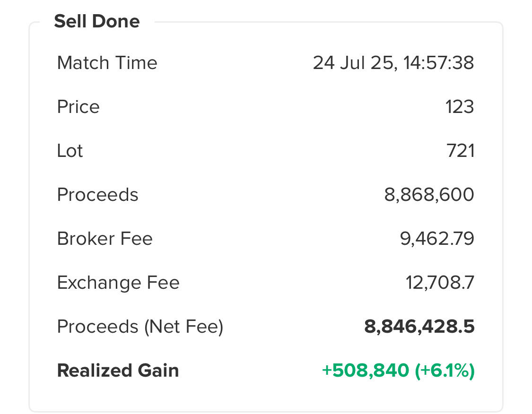
Task: Click the Broker Fee row
Action: click(x=266, y=238)
